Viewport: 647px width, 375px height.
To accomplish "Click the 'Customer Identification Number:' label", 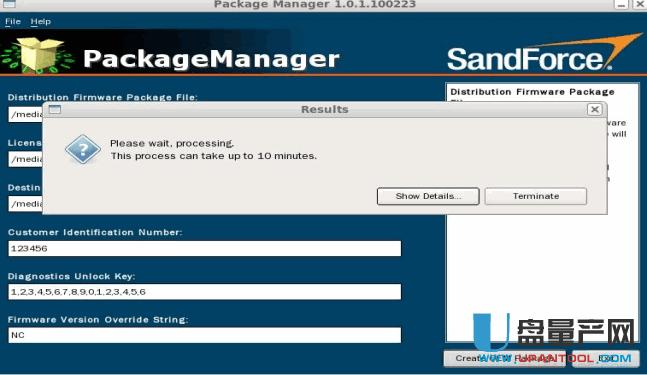I will coord(95,232).
